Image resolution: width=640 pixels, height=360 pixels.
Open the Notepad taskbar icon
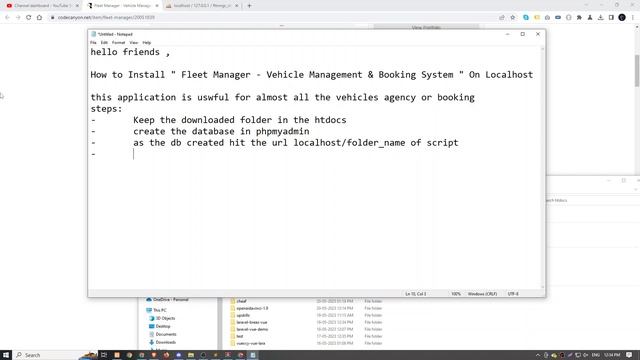click(253, 355)
